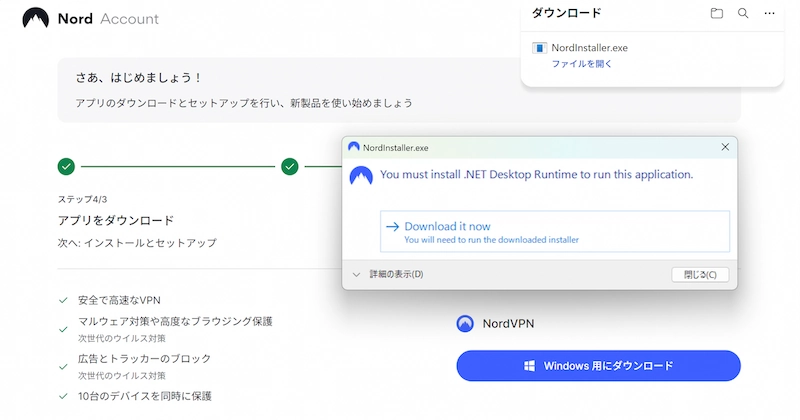Click さあ、はじめましょう！ heading
800x420 pixels.
click(x=139, y=78)
